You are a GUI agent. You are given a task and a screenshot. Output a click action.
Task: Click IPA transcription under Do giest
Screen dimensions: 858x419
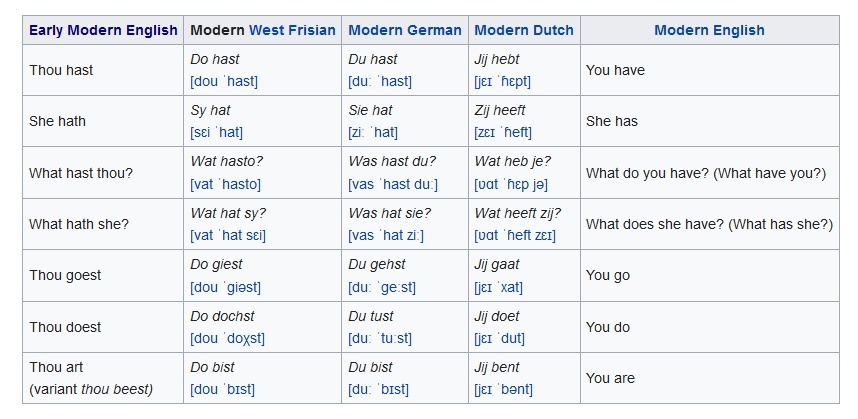point(225,287)
